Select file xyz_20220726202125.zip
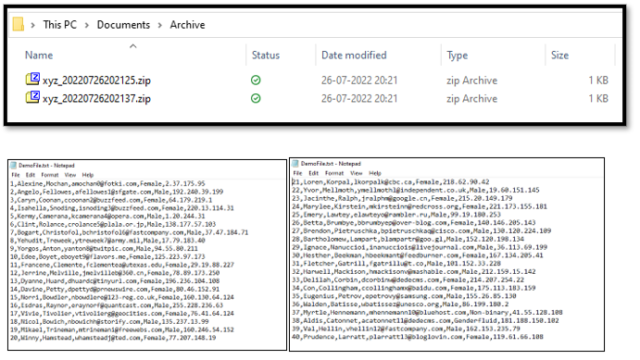This screenshot has height=360, width=640. (97, 80)
